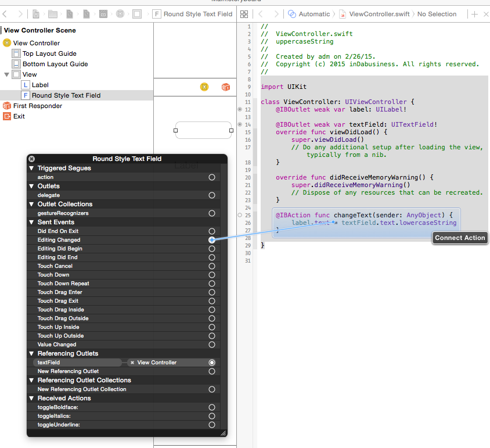Collapse the View disclosure triangle in outline
Viewport: 490px width, 448px height.
point(6,74)
